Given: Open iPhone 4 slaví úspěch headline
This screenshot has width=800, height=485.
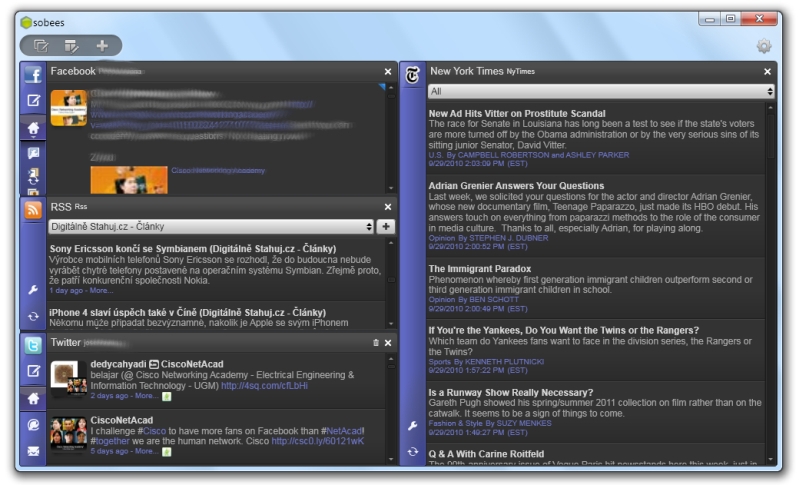Looking at the screenshot, I should [187, 313].
